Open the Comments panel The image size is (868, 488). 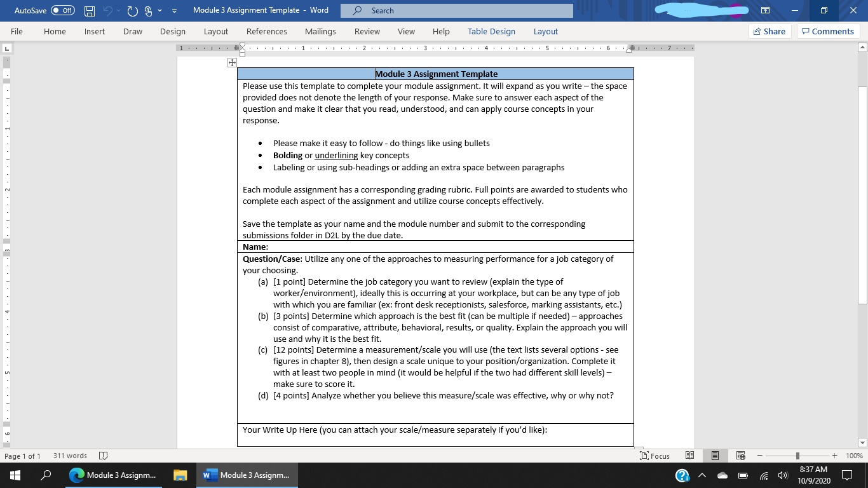(828, 31)
